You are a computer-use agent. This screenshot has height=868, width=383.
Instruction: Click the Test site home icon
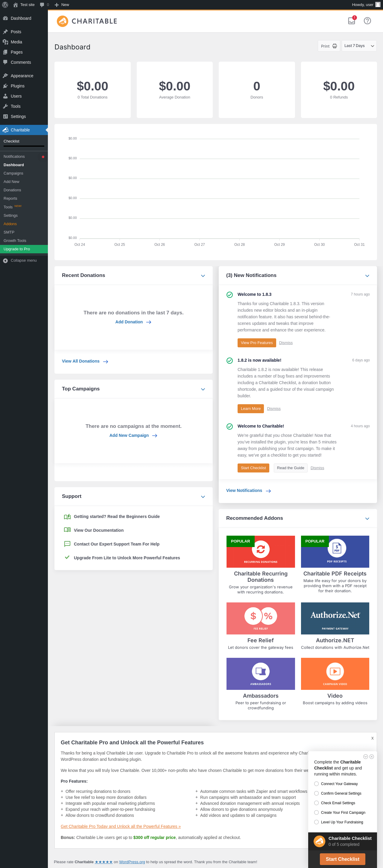point(16,5)
